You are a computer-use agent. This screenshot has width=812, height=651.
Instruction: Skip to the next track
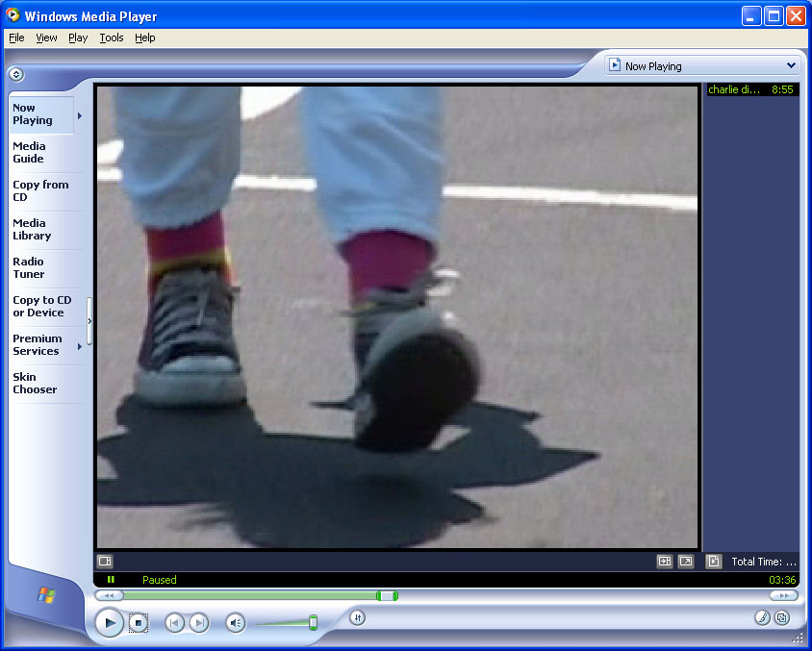point(198,623)
